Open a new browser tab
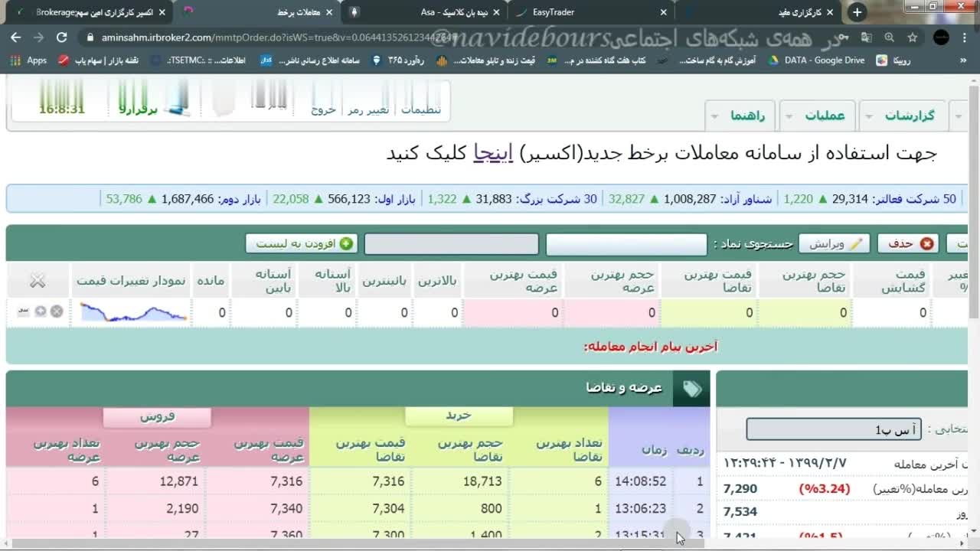 (x=857, y=12)
